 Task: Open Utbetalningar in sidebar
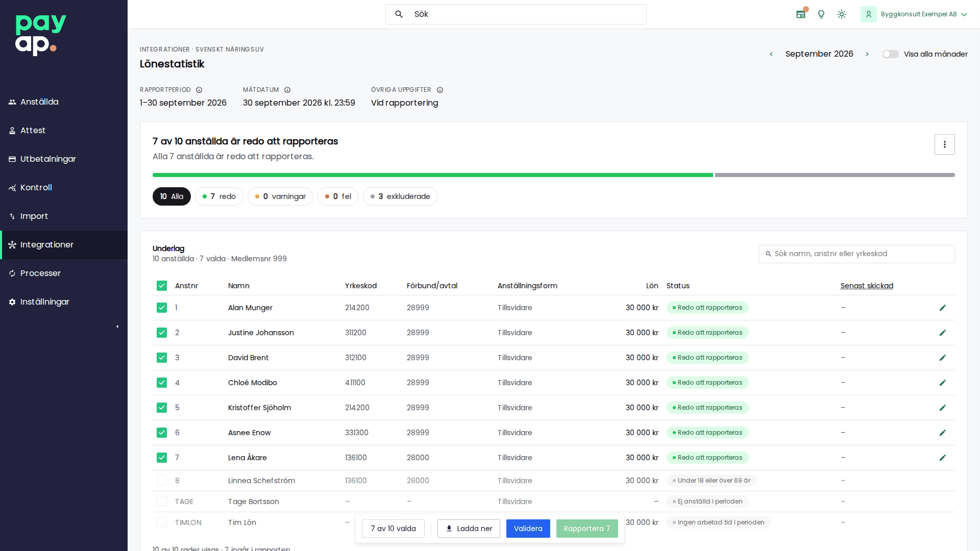[x=64, y=159]
